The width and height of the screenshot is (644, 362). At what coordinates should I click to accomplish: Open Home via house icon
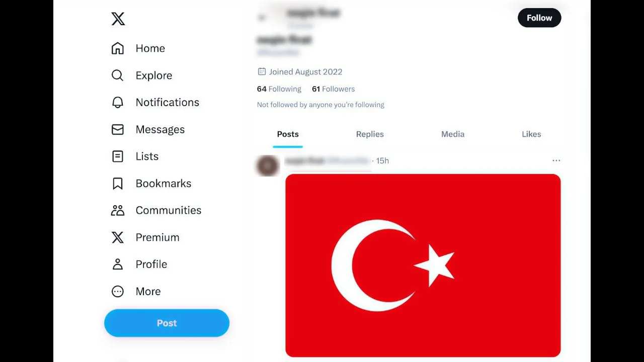(x=117, y=48)
